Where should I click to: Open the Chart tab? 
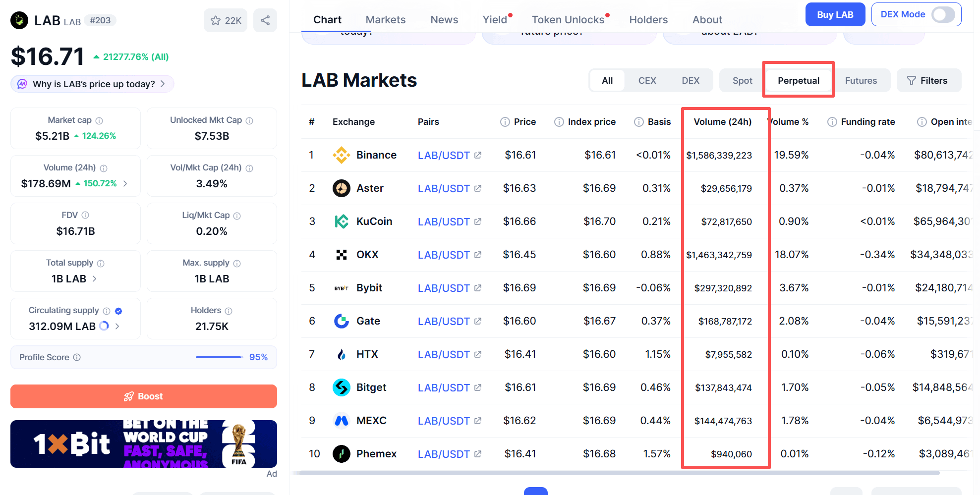327,20
